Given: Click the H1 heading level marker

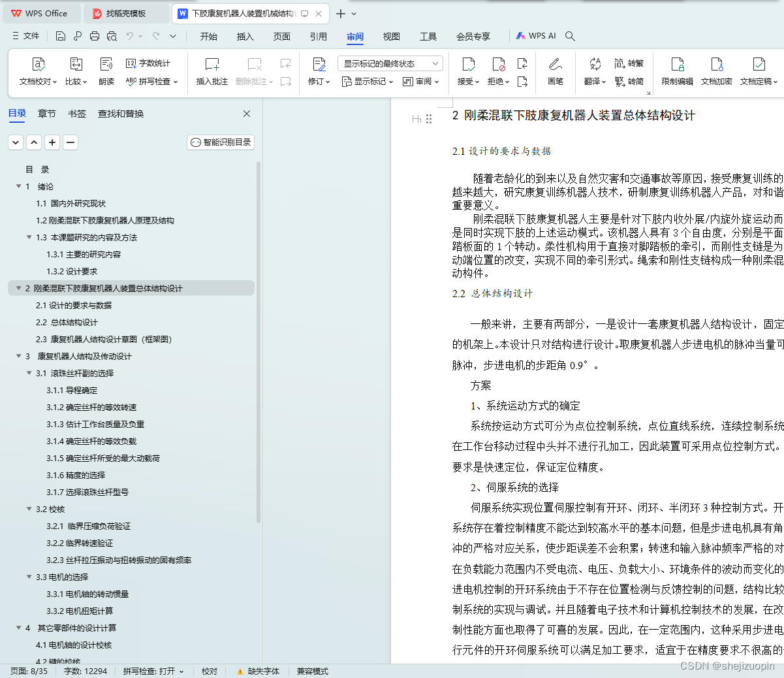Looking at the screenshot, I should click(x=416, y=119).
